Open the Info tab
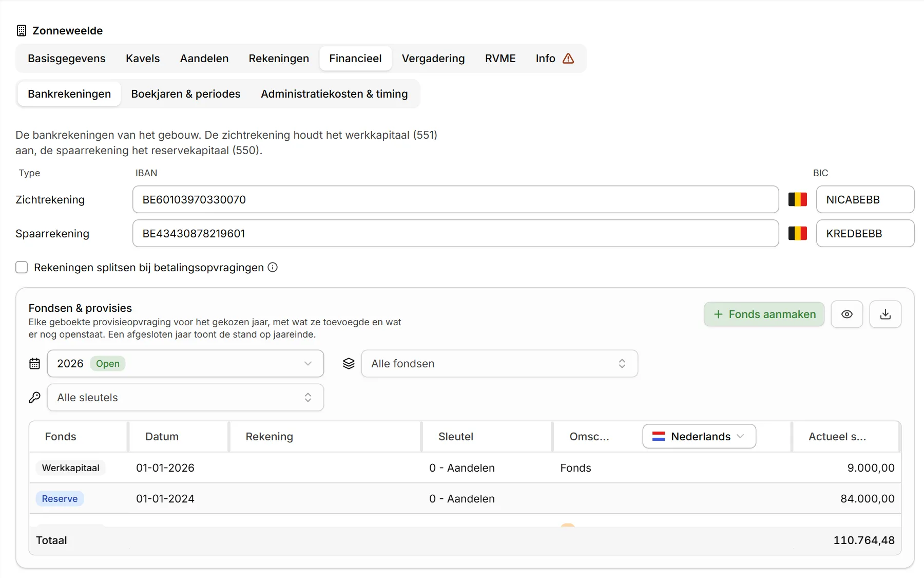This screenshot has width=924, height=578. tap(555, 59)
